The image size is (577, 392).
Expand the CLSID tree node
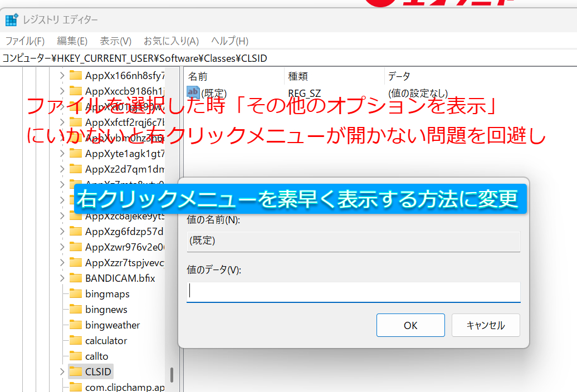tap(61, 371)
